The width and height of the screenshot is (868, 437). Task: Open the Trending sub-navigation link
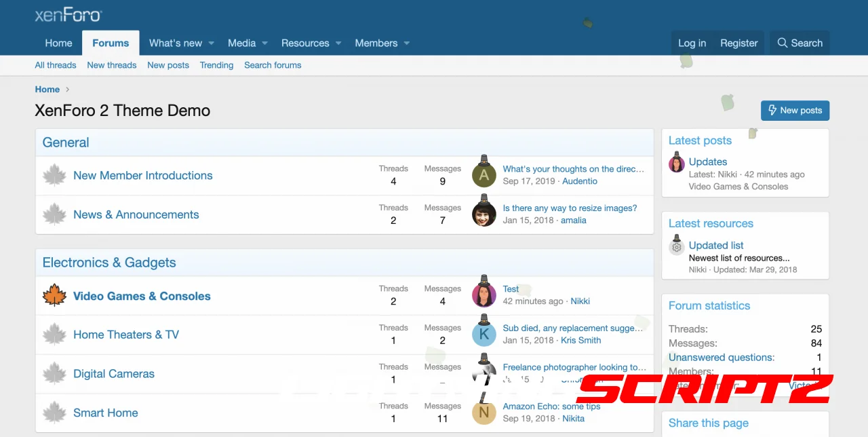pos(216,65)
